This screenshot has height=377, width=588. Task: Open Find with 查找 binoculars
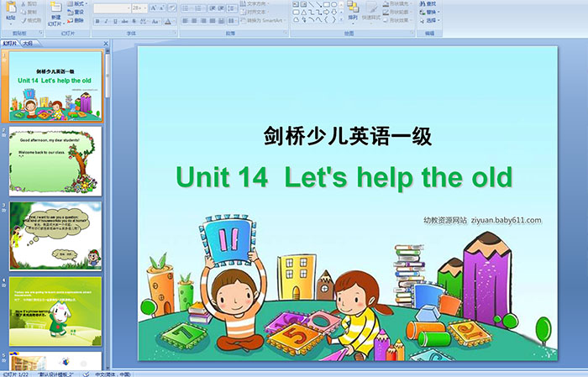tap(428, 3)
